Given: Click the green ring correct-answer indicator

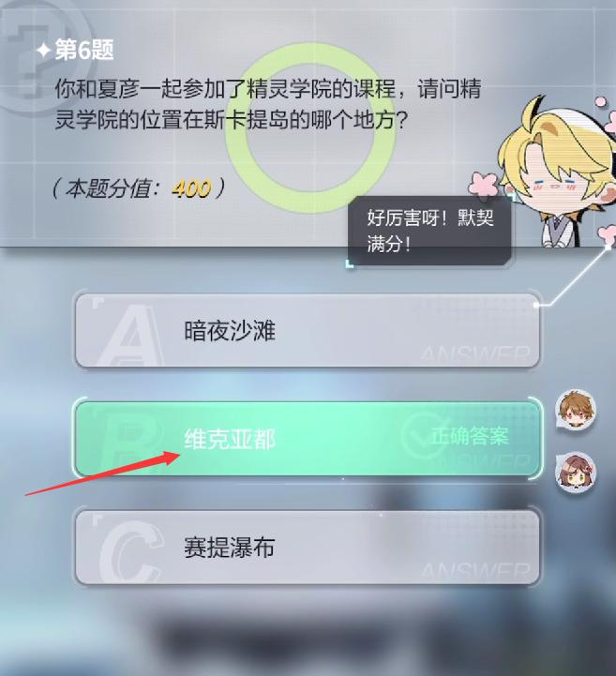Looking at the screenshot, I should pyautogui.click(x=310, y=128).
